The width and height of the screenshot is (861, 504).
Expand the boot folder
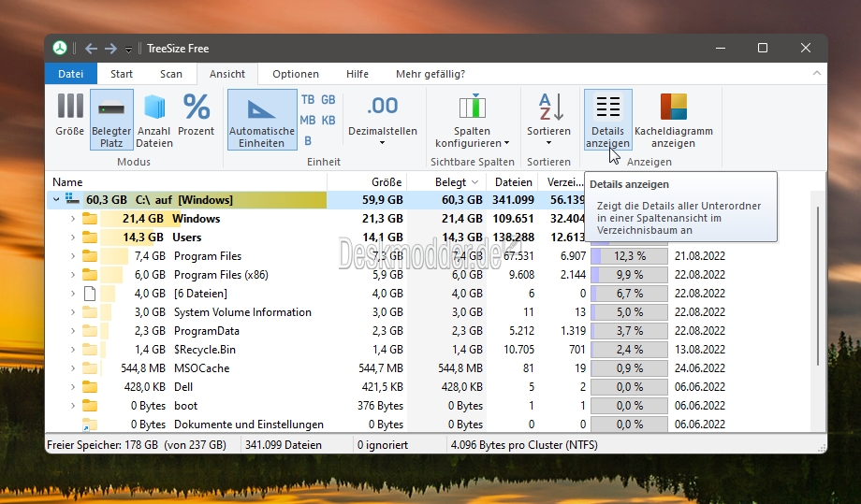73,406
